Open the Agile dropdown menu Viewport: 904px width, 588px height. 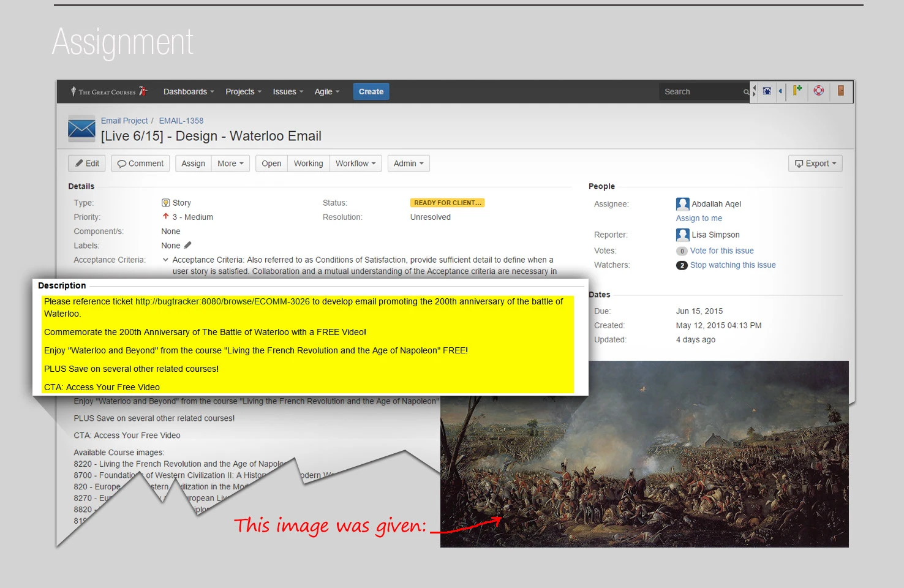pos(326,92)
